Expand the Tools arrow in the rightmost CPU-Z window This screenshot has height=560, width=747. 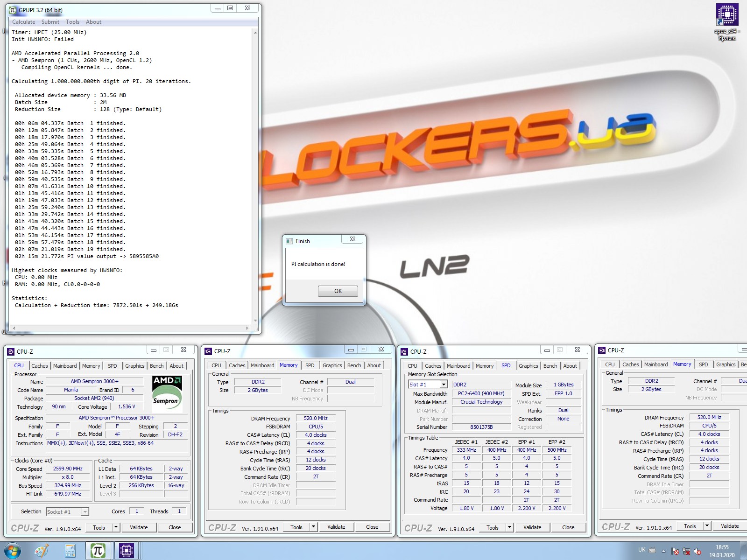pos(707,526)
